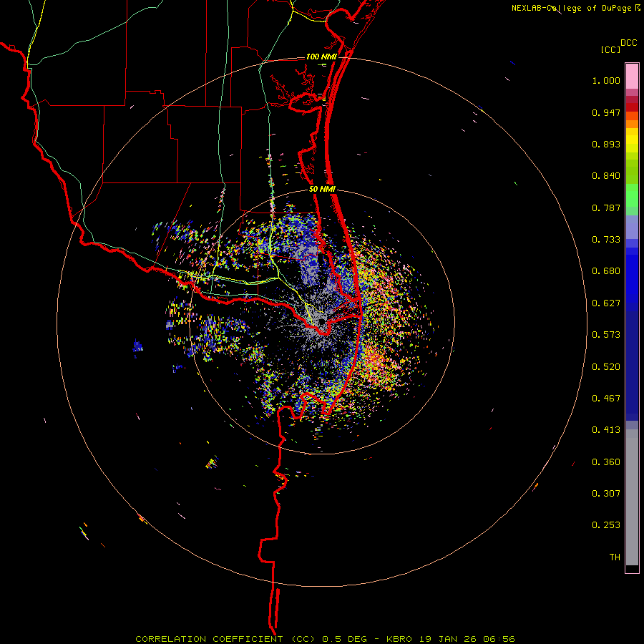The height and width of the screenshot is (644, 644).
Task: Click the 0.787 scale value
Action: [x=606, y=208]
